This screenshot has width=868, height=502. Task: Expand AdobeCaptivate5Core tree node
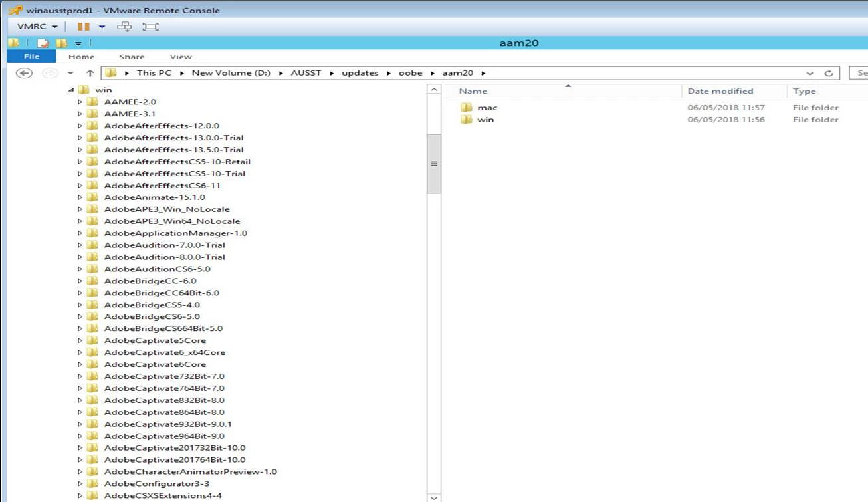(x=80, y=340)
